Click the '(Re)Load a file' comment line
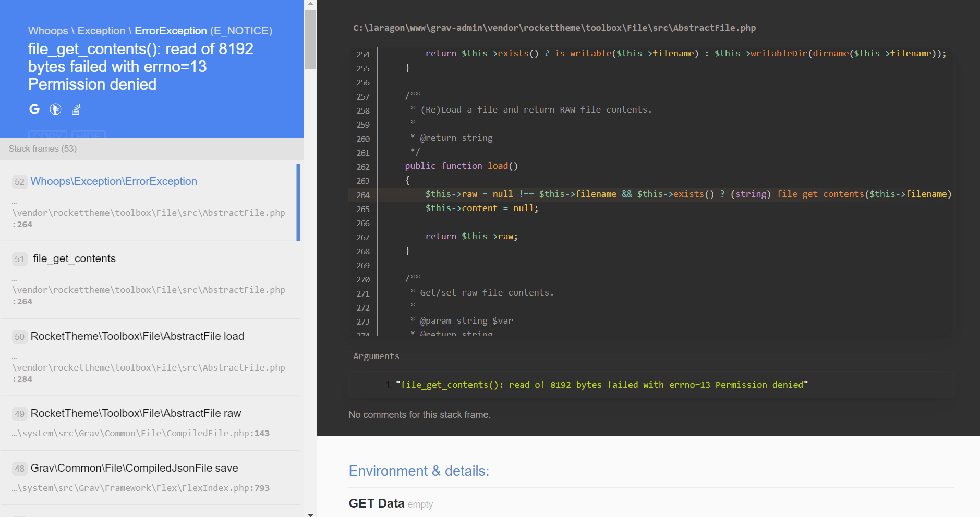 click(x=531, y=109)
